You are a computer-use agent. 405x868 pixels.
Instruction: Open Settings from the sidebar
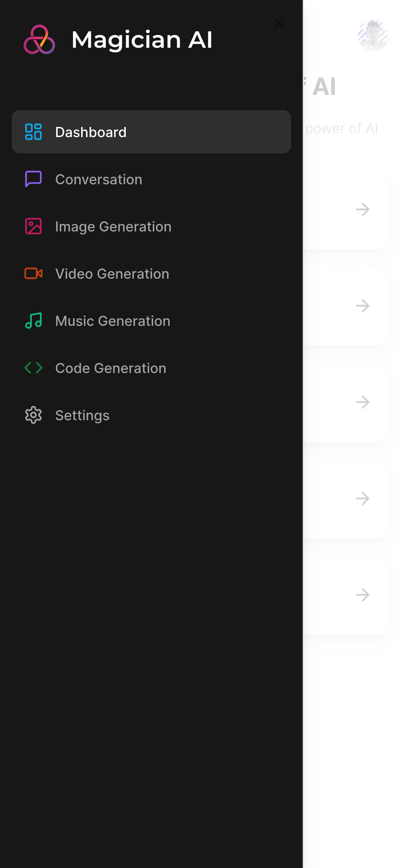151,415
